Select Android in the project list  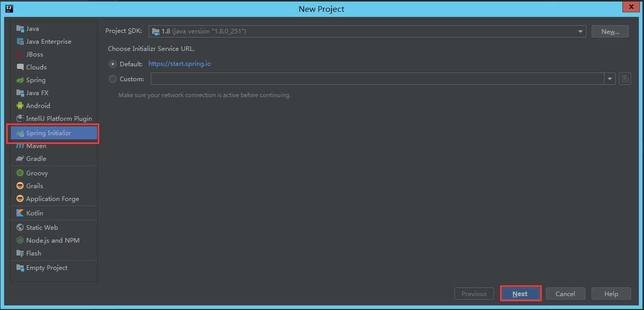pos(54,106)
